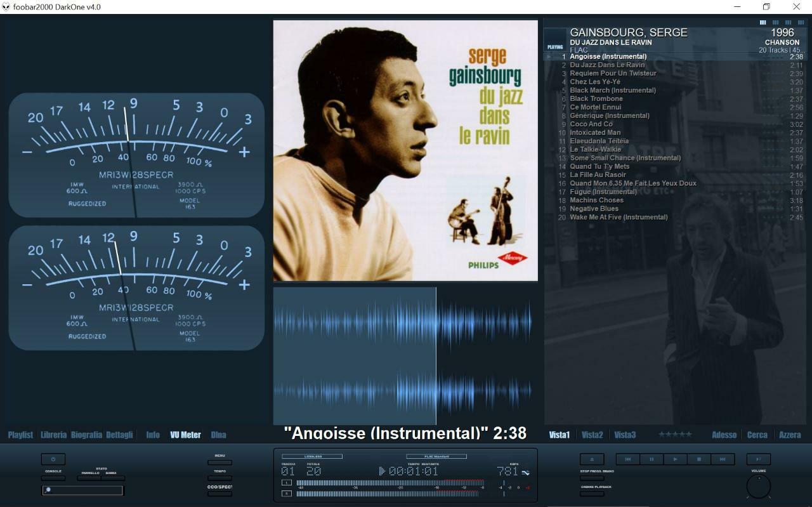
Task: Click the waveform icon next to KBPS 781
Action: pos(525,472)
